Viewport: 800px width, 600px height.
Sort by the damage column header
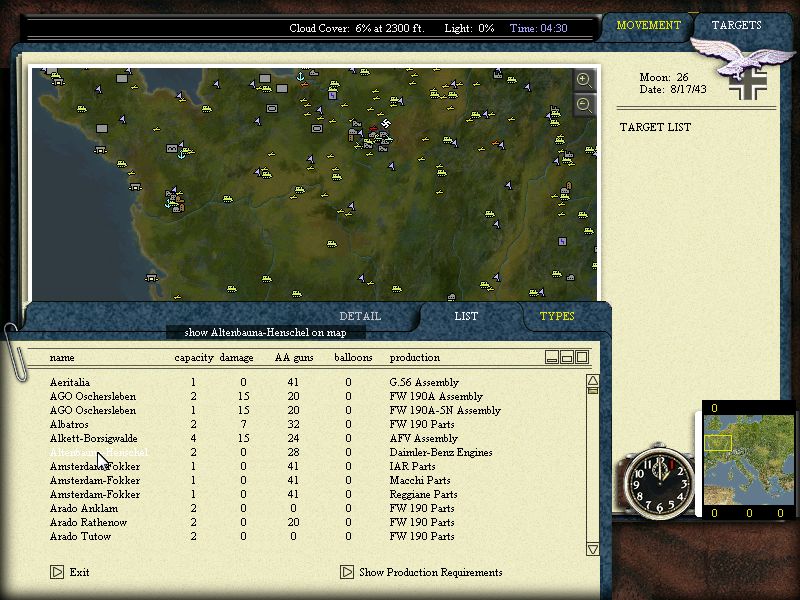pos(236,358)
